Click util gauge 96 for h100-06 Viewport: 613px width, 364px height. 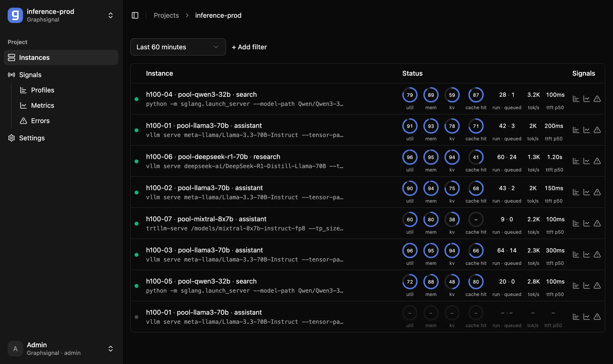(410, 157)
